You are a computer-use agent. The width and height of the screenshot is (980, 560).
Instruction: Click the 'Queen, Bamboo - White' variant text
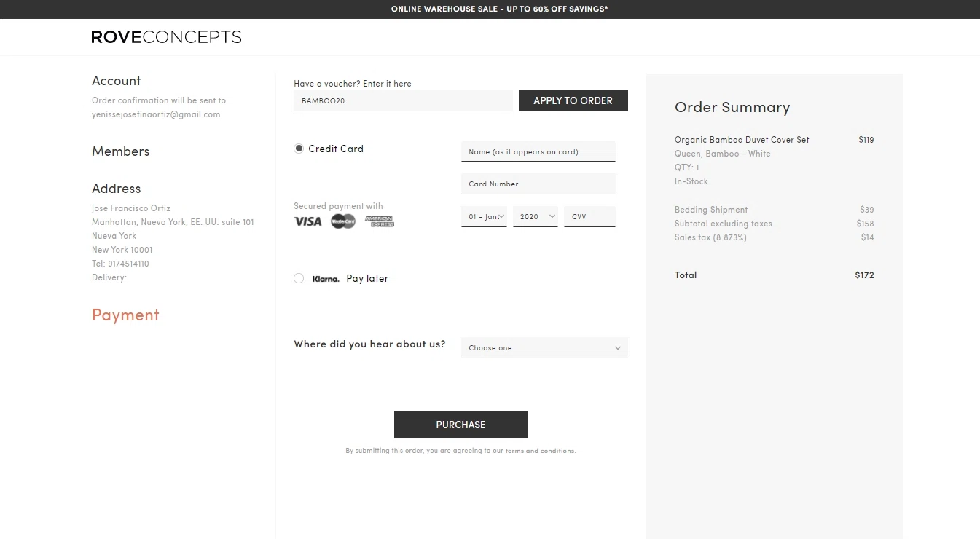tap(723, 154)
